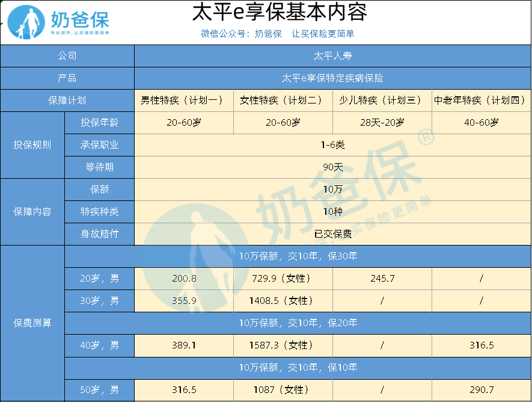Click the 1587.3（女性）premium cell
The width and height of the screenshot is (532, 402).
tap(283, 345)
